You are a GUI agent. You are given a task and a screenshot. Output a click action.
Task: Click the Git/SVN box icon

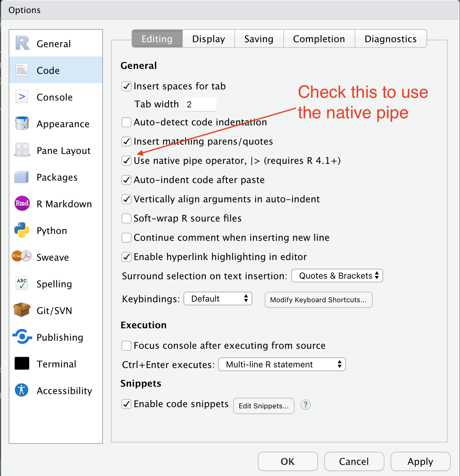coord(22,310)
